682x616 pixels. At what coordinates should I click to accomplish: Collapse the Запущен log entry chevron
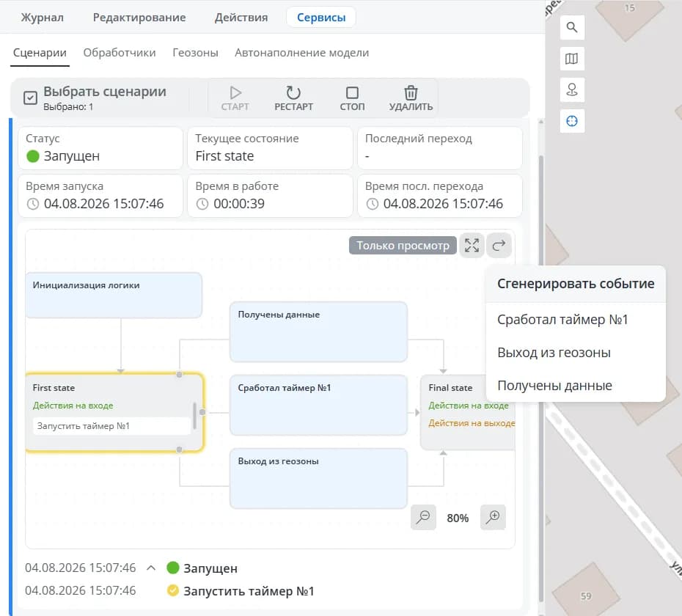(151, 568)
